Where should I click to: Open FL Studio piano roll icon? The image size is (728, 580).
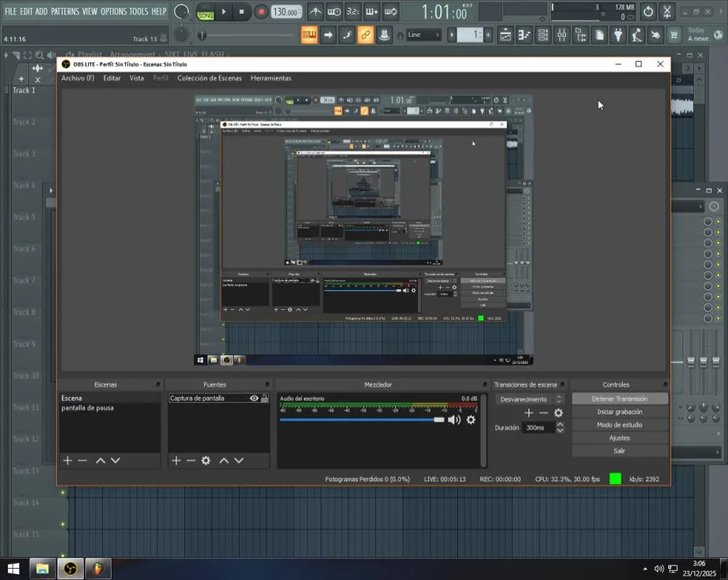[524, 35]
